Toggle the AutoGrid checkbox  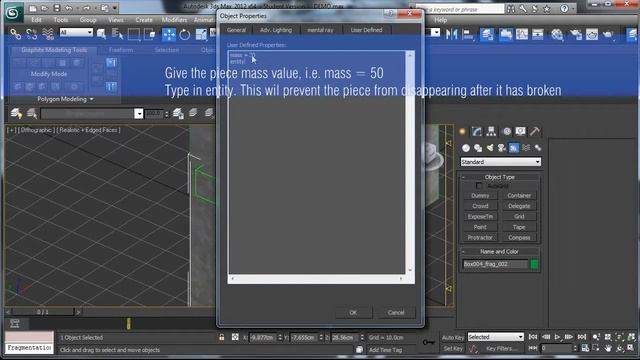[479, 186]
